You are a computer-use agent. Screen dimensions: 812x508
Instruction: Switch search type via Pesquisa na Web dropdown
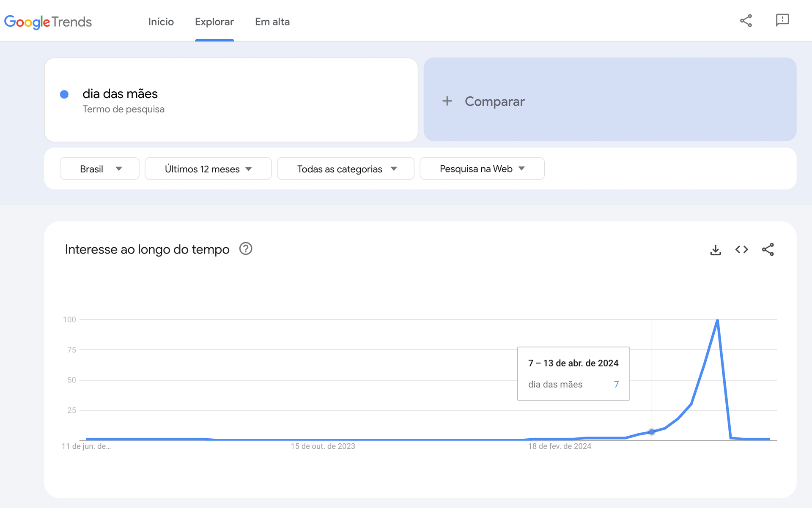click(x=482, y=168)
